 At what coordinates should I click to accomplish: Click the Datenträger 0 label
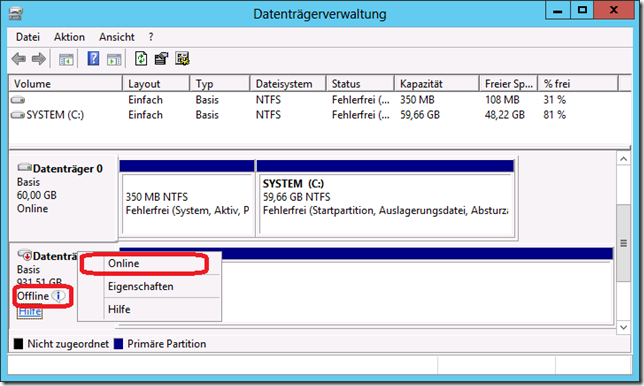(68, 169)
